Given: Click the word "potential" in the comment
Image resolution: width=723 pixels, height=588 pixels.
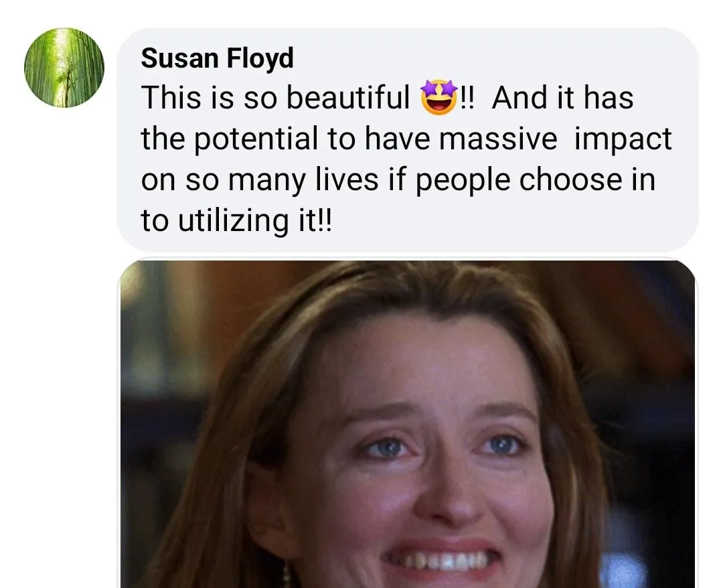Looking at the screenshot, I should [x=256, y=139].
